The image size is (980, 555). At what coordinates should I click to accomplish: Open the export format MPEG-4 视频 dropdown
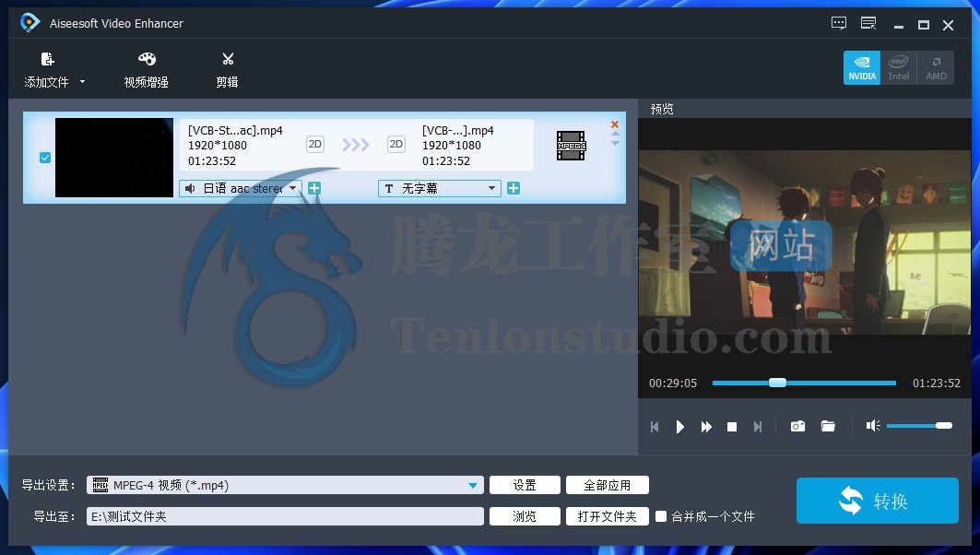pyautogui.click(x=285, y=485)
